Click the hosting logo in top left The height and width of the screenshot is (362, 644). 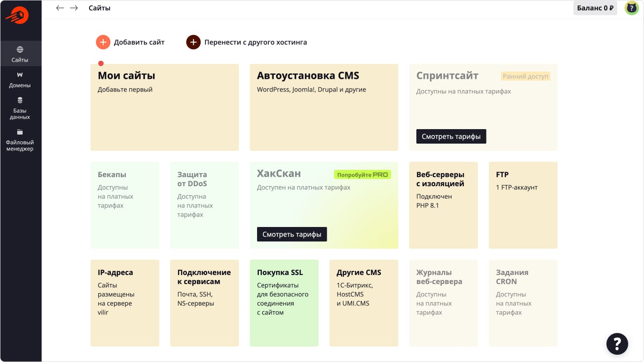(x=20, y=15)
